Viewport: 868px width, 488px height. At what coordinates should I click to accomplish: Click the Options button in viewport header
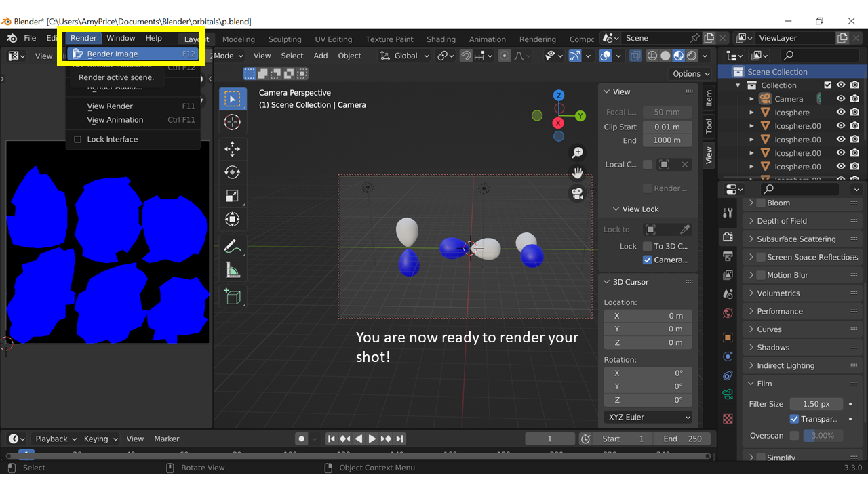690,73
